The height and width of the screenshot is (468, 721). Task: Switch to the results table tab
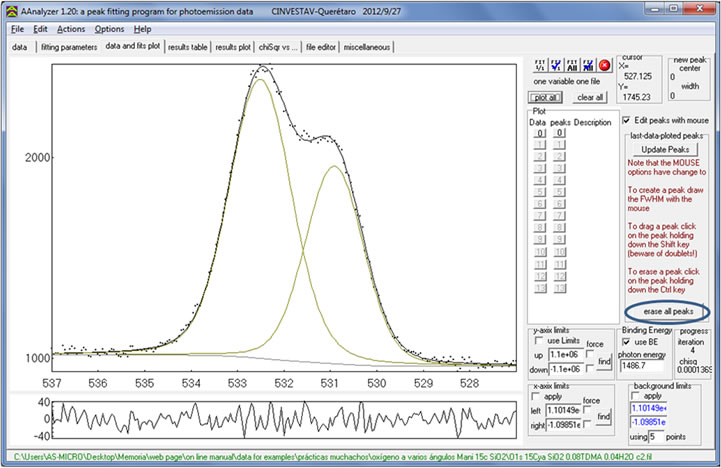tap(188, 47)
